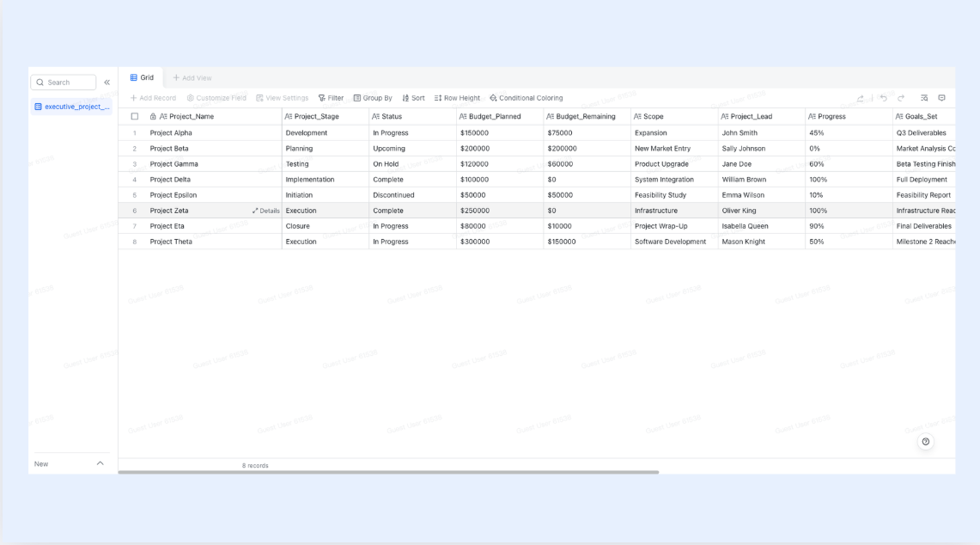980x545 pixels.
Task: Click the '$150000' budget planned cell
Action: pos(500,132)
